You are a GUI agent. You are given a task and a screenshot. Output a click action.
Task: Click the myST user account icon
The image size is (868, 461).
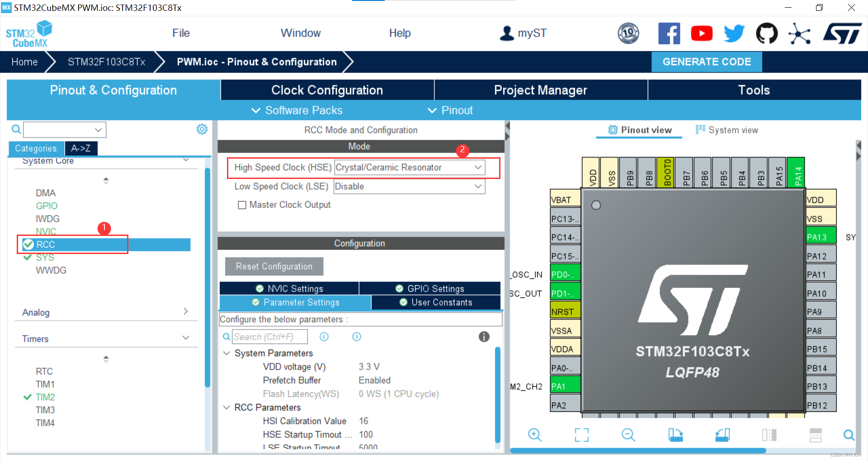(507, 33)
